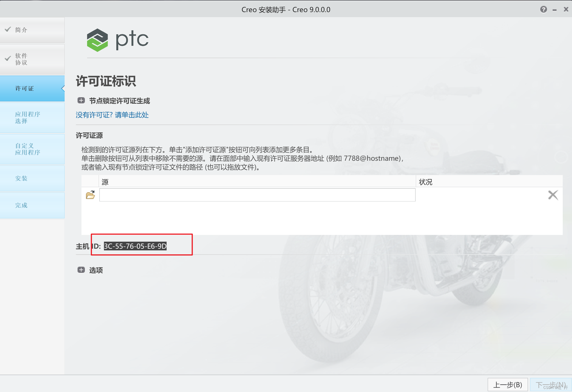Remove license source row with X icon
Image resolution: width=572 pixels, height=392 pixels.
point(553,195)
